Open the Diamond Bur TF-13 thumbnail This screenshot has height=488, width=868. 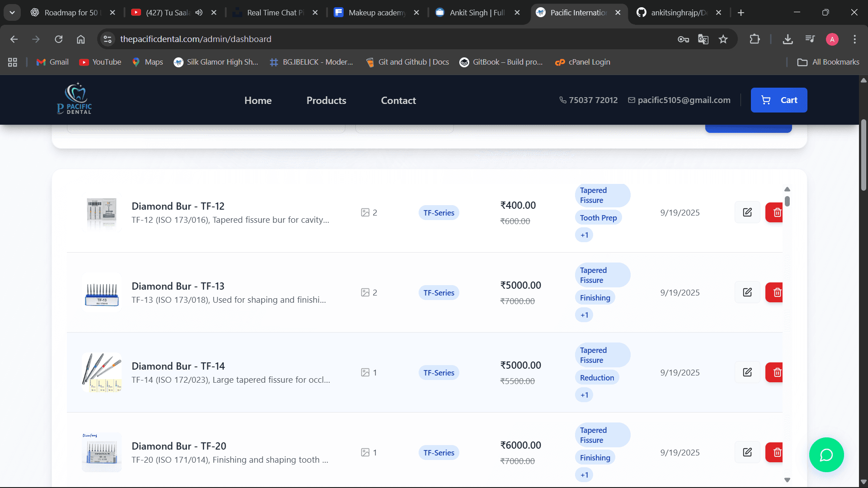[102, 293]
